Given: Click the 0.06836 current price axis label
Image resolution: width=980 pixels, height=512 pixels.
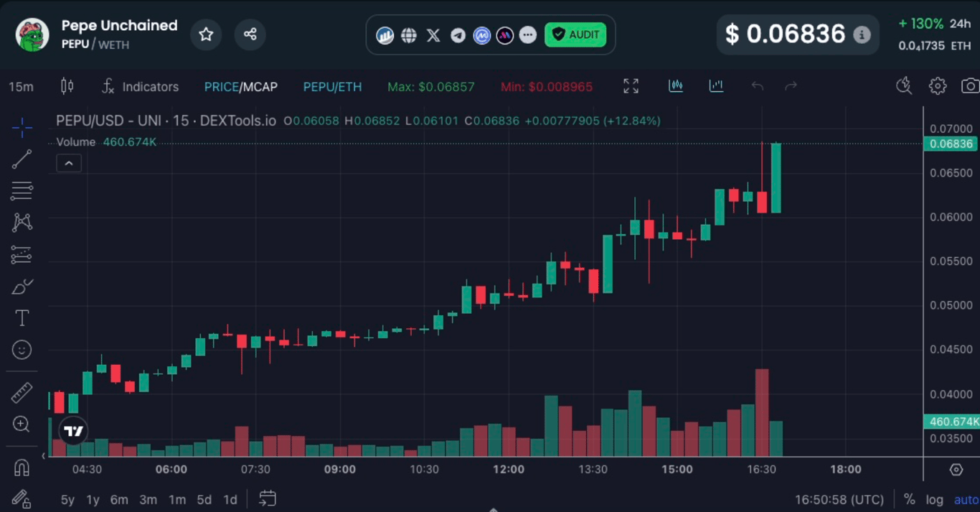Looking at the screenshot, I should pos(951,144).
